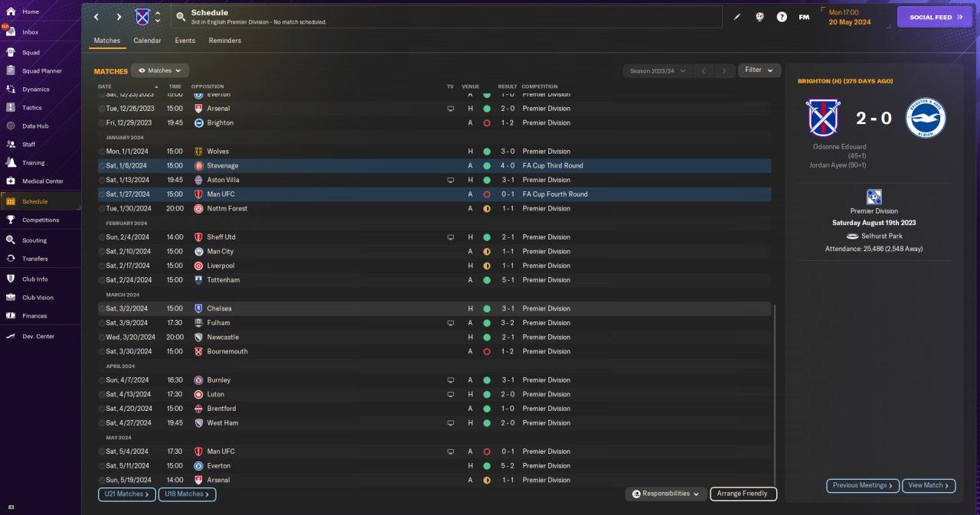Screen dimensions: 980x515
Task: Toggle reminder circle for Newcastle match
Action: click(102, 337)
